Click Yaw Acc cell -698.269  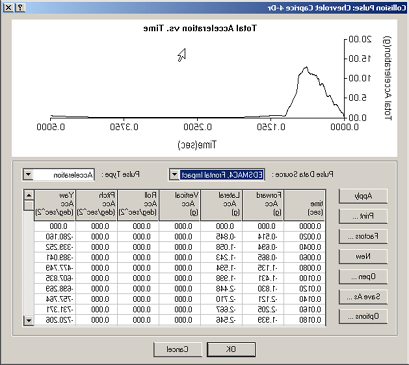click(x=55, y=289)
